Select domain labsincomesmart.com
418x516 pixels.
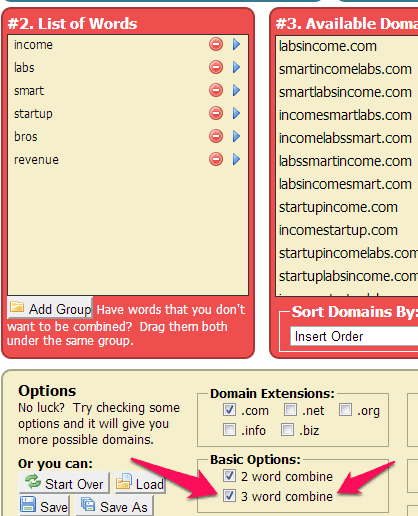tap(345, 184)
